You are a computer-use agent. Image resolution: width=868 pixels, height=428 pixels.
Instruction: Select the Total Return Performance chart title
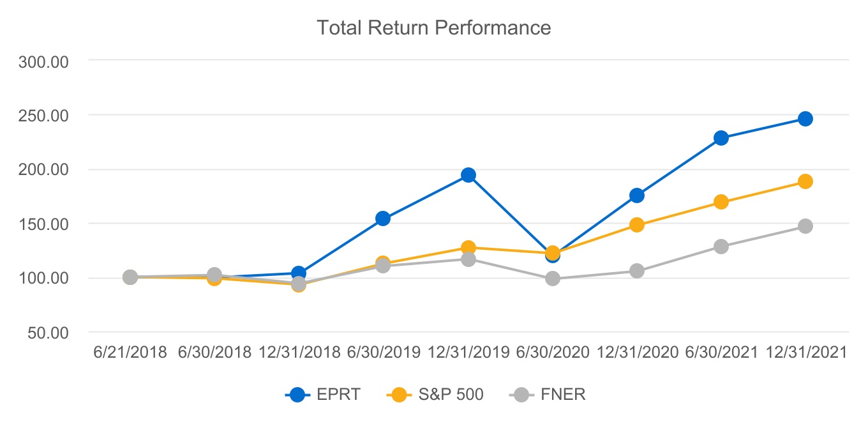pos(433,28)
